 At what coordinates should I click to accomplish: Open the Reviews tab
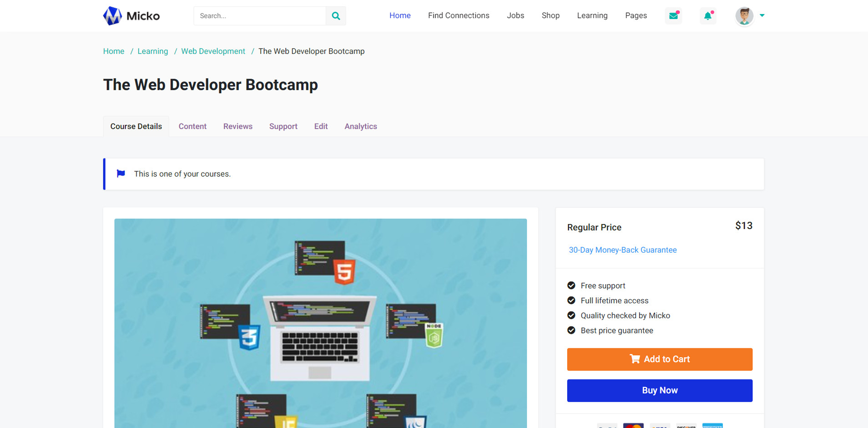[x=238, y=126]
